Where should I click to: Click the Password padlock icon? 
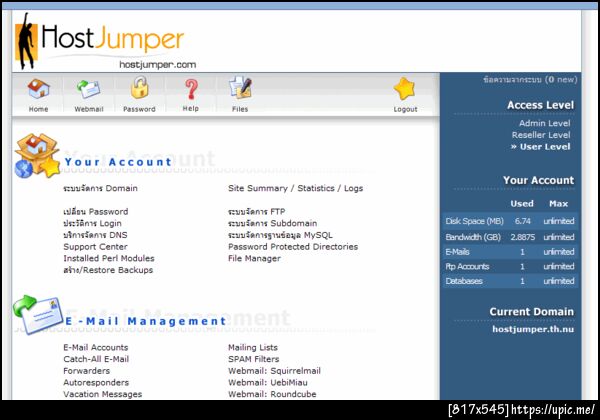[x=140, y=88]
